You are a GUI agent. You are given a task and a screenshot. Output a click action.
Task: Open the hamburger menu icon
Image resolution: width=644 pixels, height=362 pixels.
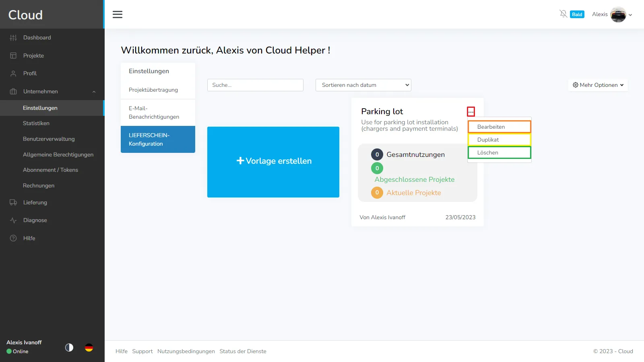coord(118,14)
